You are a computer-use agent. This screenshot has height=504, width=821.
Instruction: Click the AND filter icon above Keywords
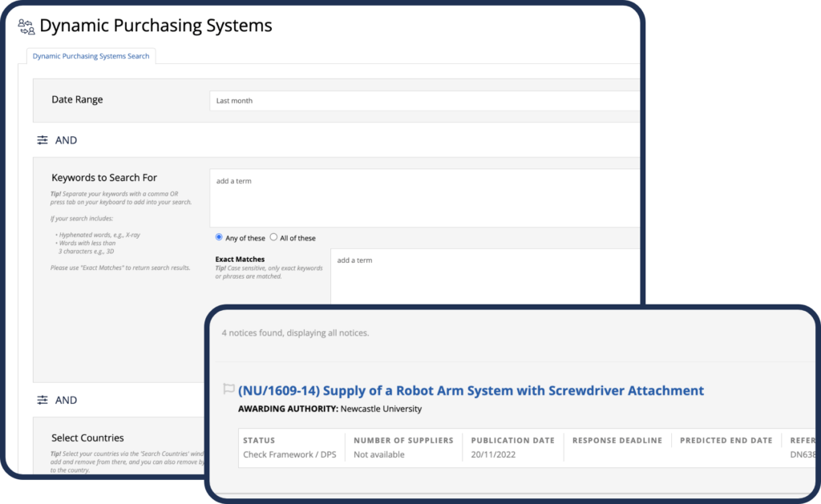tap(42, 140)
